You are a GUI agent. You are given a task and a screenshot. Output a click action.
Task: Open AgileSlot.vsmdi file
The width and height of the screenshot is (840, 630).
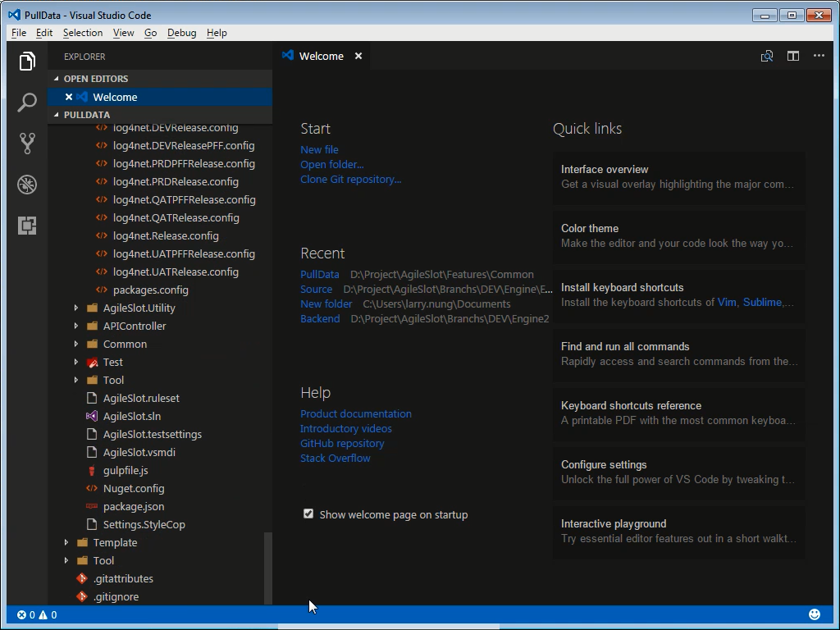139,452
